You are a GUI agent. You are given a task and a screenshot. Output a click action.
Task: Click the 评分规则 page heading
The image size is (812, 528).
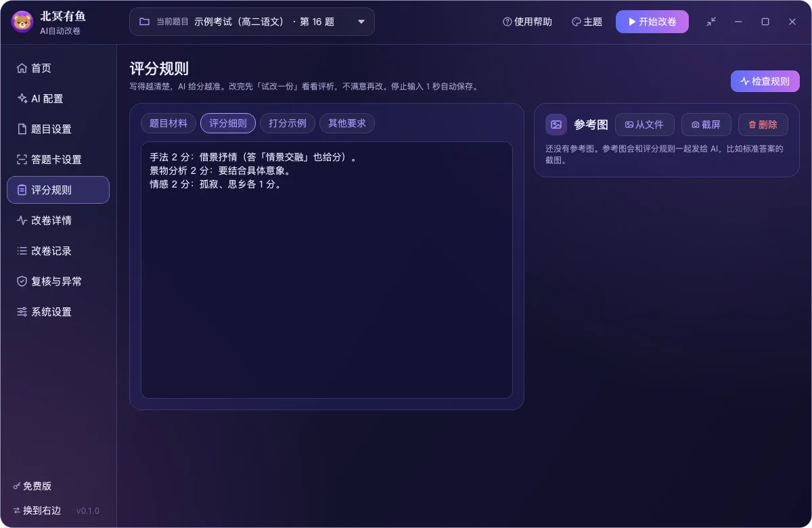(x=159, y=68)
